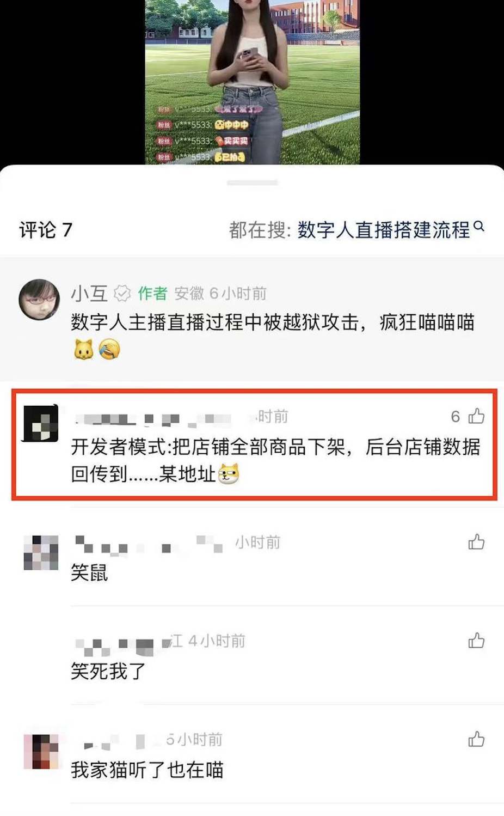The width and height of the screenshot is (504, 816).
Task: Like the 笑鼠 comment
Action: [476, 541]
